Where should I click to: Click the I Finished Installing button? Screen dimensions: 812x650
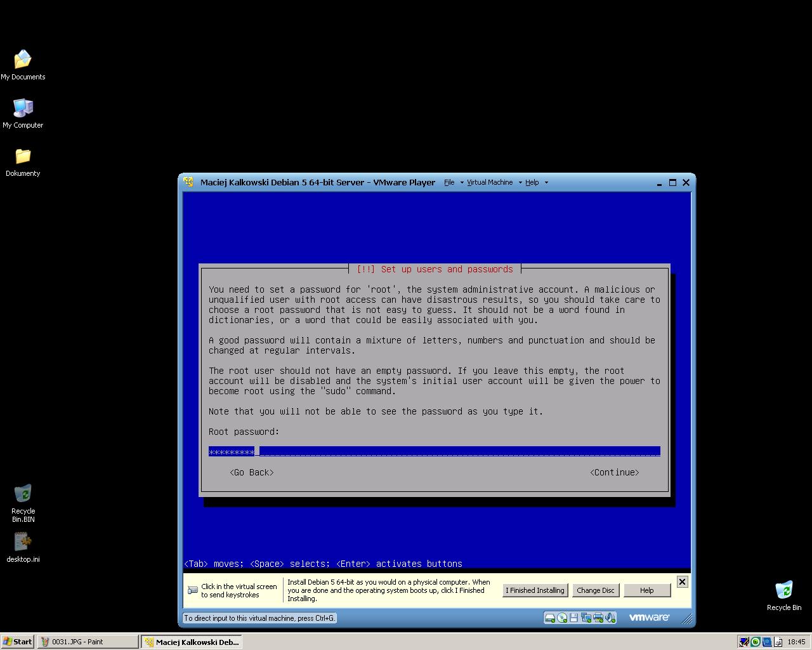coord(535,590)
